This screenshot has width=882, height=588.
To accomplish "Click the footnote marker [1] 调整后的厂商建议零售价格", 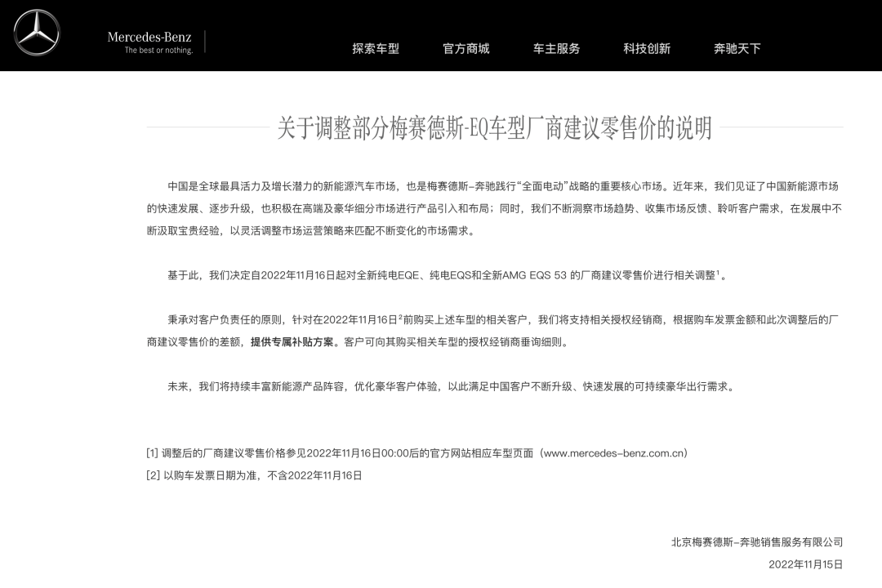I will point(416,453).
